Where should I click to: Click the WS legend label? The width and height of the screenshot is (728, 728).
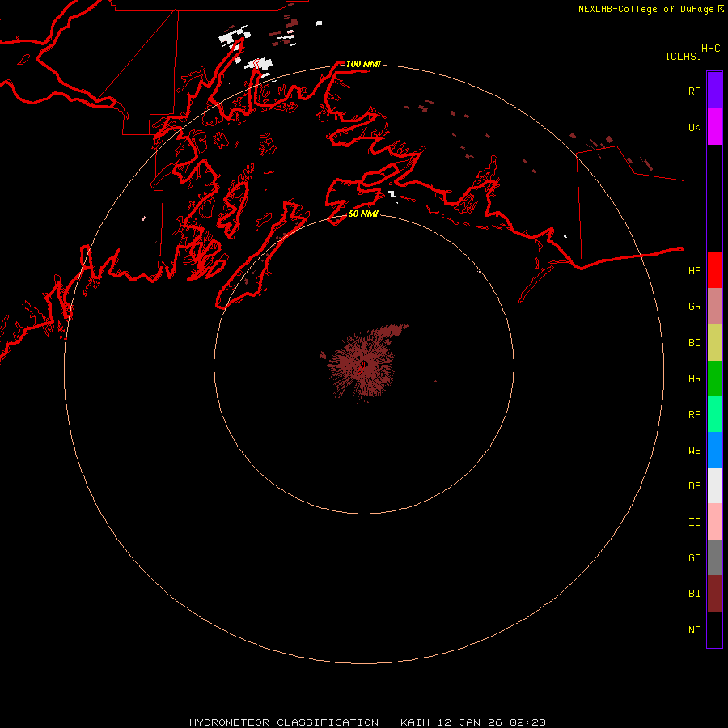694,450
